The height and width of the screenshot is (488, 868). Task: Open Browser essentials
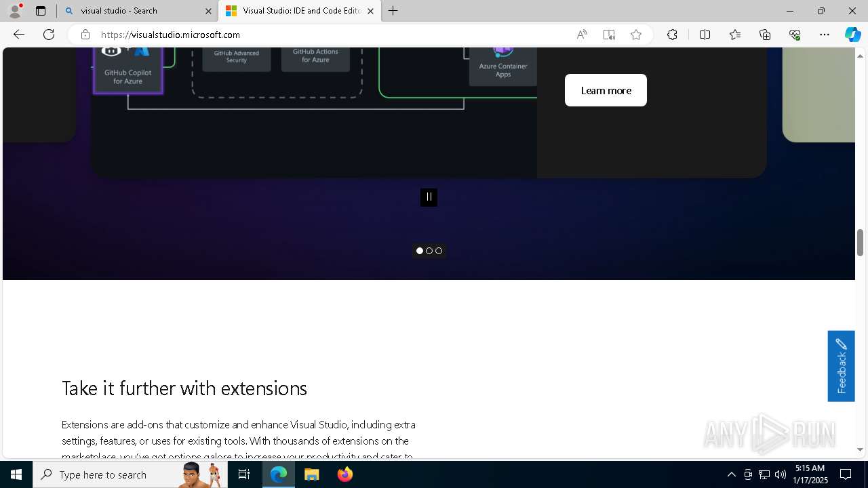[795, 35]
